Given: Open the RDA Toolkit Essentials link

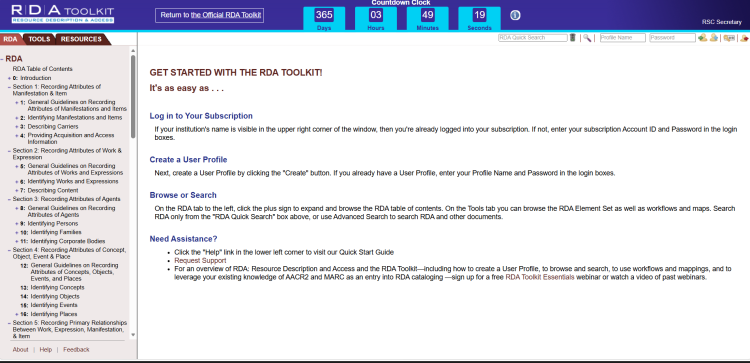Looking at the screenshot, I should tap(540, 277).
